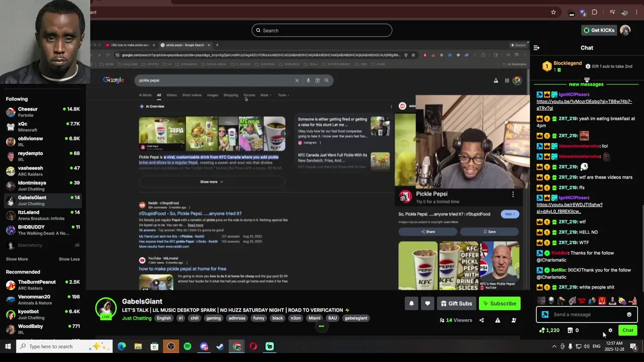Open Spotify from the taskbar
The width and height of the screenshot is (644, 362).
[187, 346]
